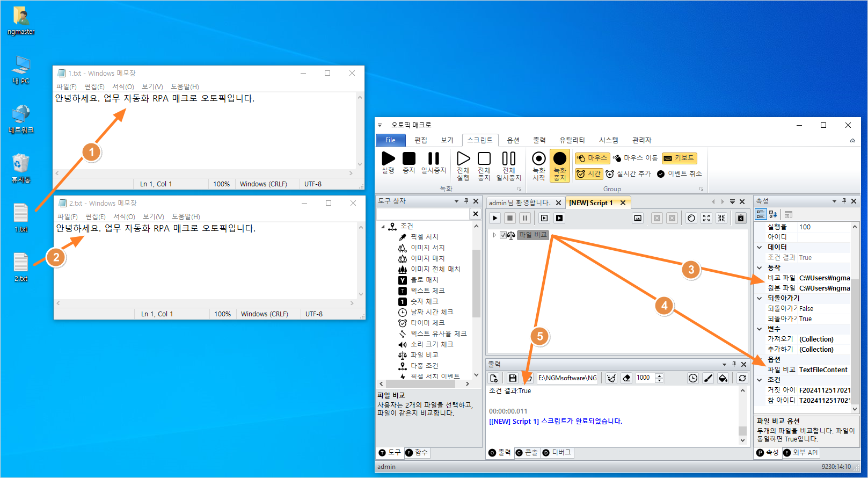The height and width of the screenshot is (478, 868).
Task: Toggle 시간 recording option
Action: 589,173
